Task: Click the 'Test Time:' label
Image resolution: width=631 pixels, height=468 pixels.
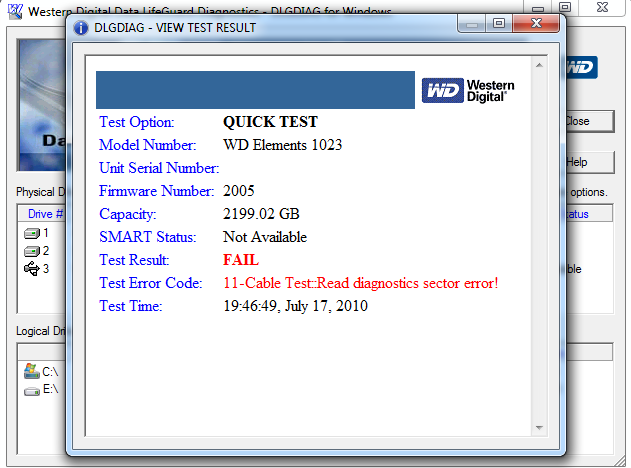Action: point(130,306)
